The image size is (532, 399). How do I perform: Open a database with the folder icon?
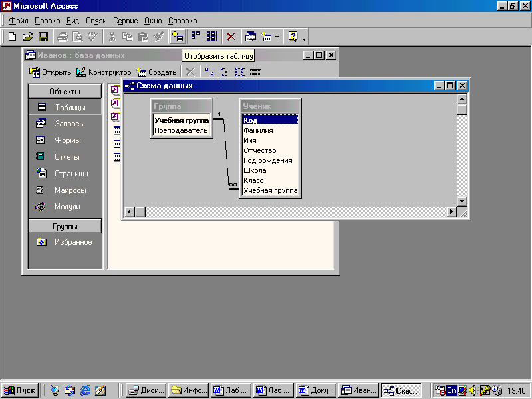(27, 37)
